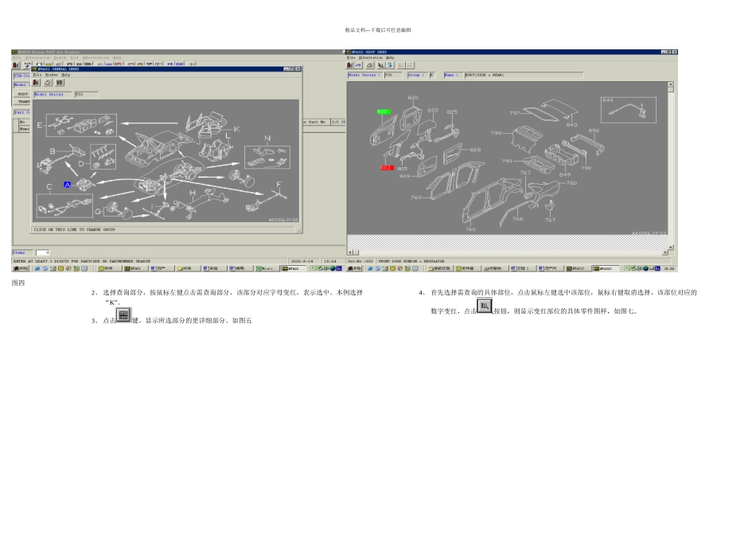This screenshot has width=756, height=535.
Task: Select part number 849 on the body diagram
Action: [565, 174]
